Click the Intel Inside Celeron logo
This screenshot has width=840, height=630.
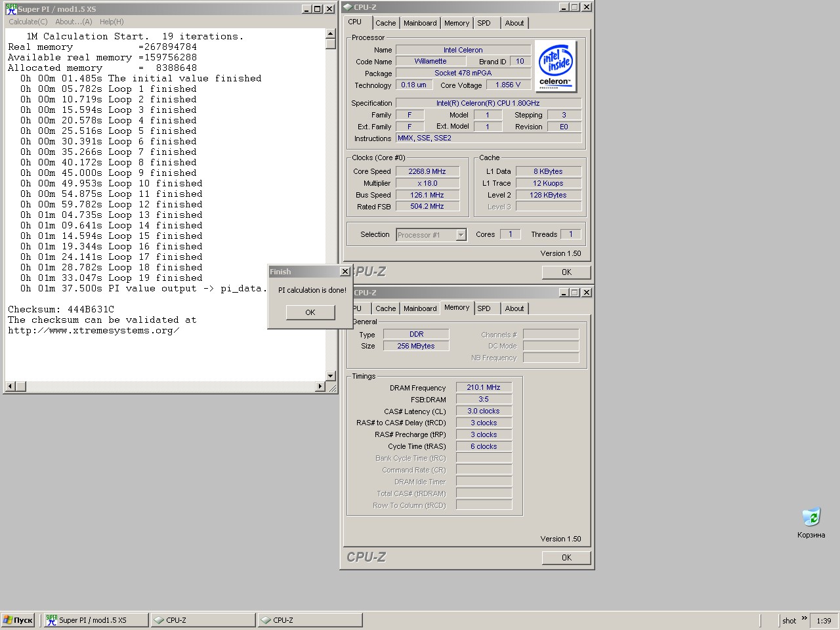[x=555, y=66]
